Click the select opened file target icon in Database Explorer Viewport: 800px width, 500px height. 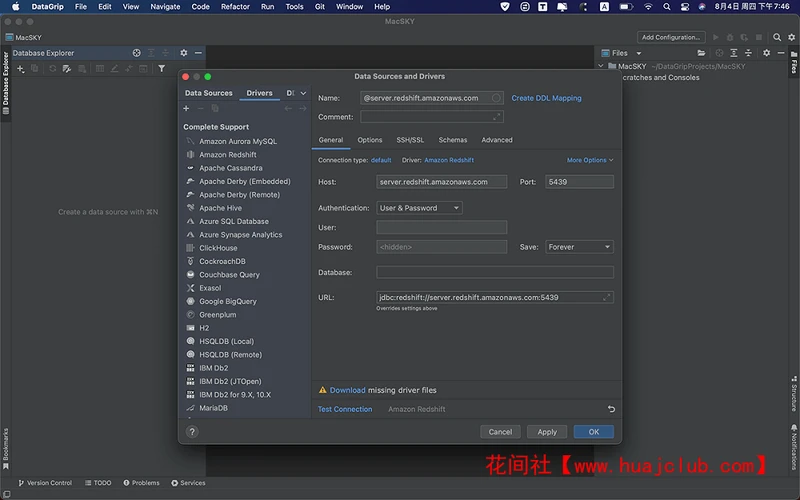point(136,53)
